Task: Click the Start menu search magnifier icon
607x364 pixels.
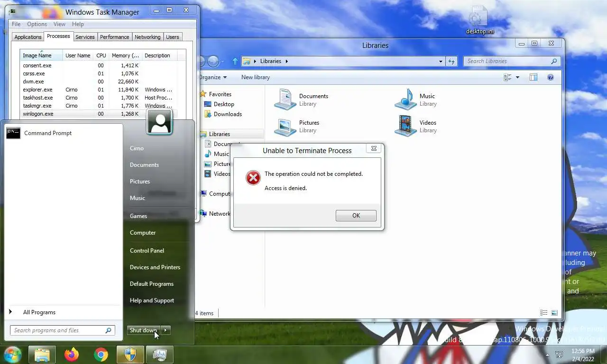Action: coord(108,330)
